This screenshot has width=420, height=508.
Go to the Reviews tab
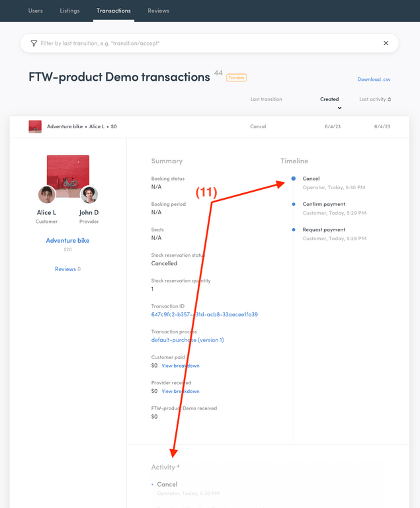(x=159, y=11)
